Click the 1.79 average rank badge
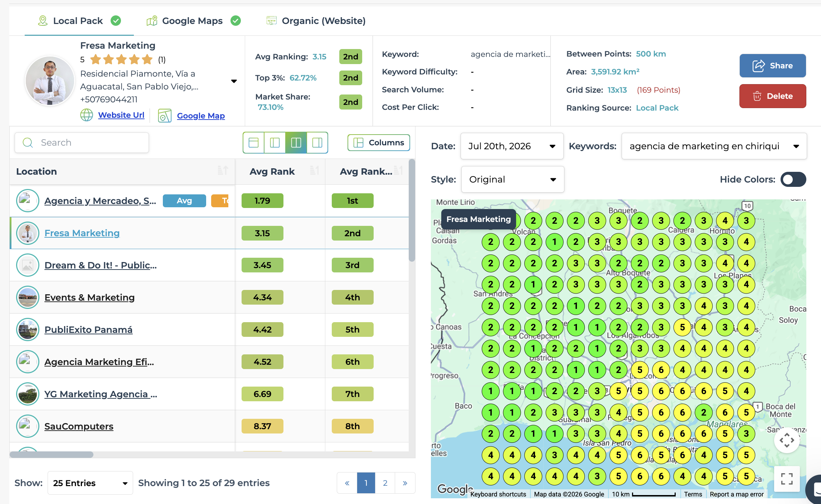 [262, 201]
